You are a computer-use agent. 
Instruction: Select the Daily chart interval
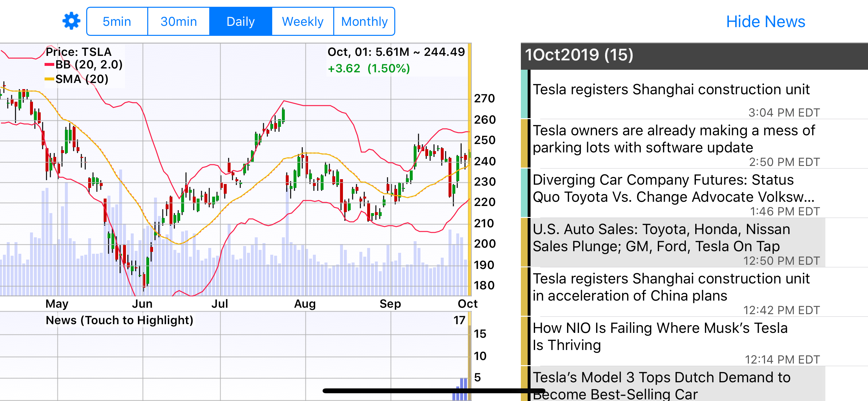pyautogui.click(x=240, y=22)
